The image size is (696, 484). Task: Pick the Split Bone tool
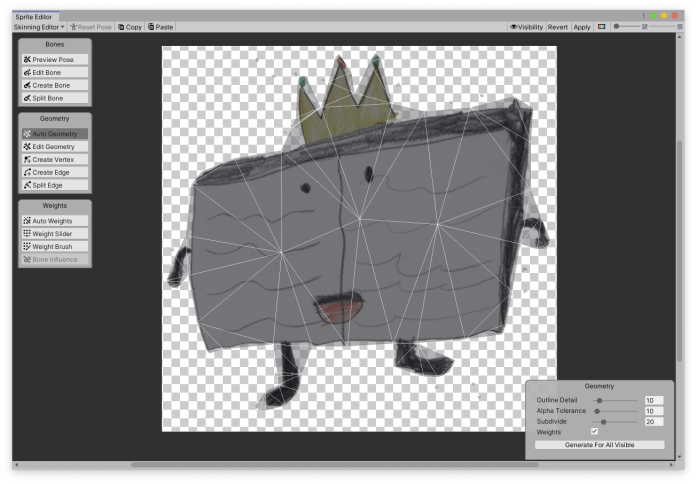(55, 99)
